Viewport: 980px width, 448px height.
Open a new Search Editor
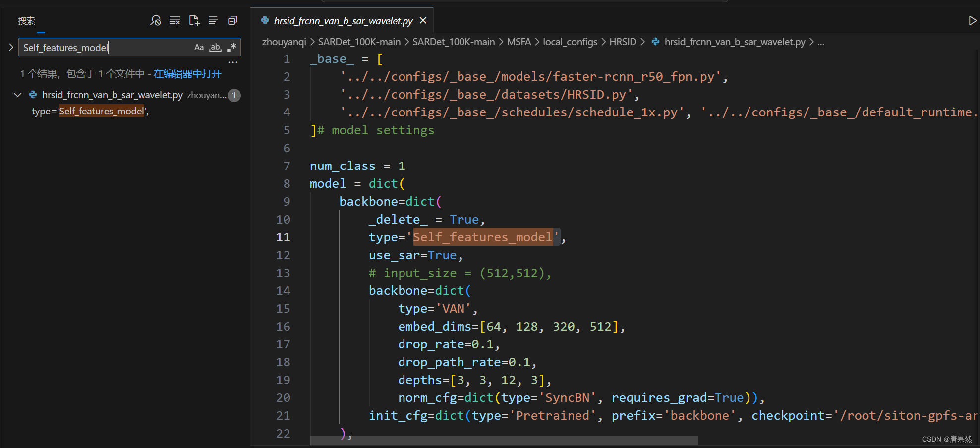pyautogui.click(x=194, y=20)
